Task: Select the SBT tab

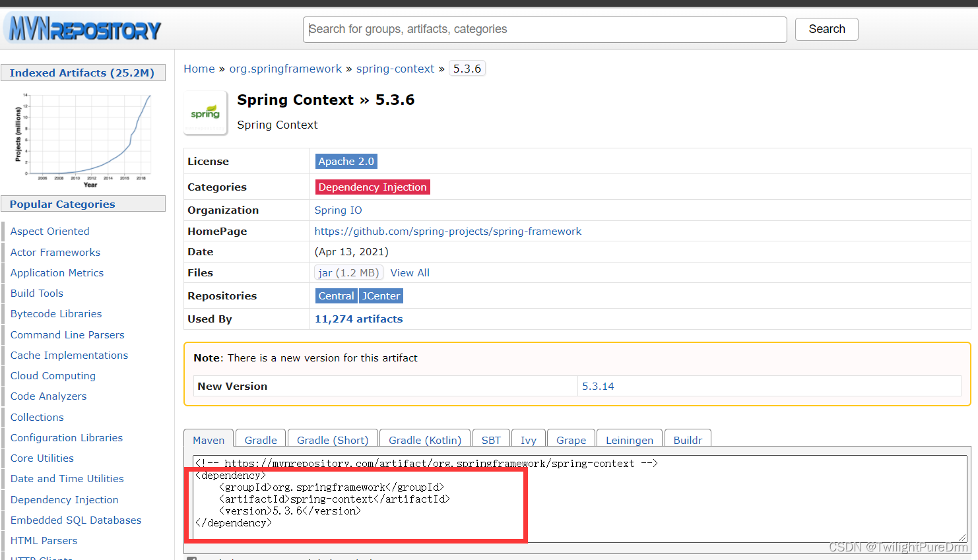Action: point(491,440)
